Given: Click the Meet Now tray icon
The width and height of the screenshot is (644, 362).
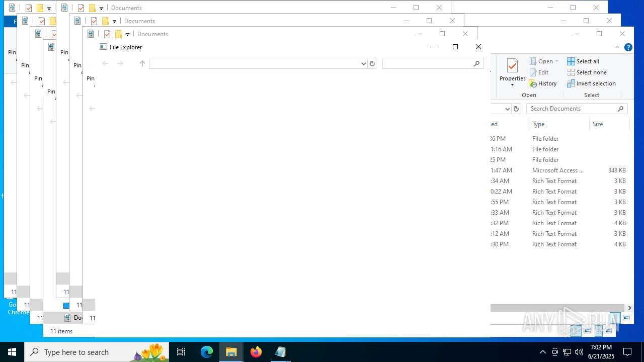Looking at the screenshot, I should pos(555,352).
